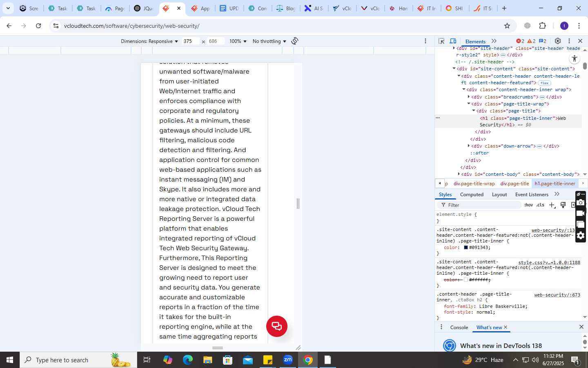This screenshot has width=588, height=368.
Task: Open the Dimensions: Responsive dropdown
Action: tap(149, 41)
